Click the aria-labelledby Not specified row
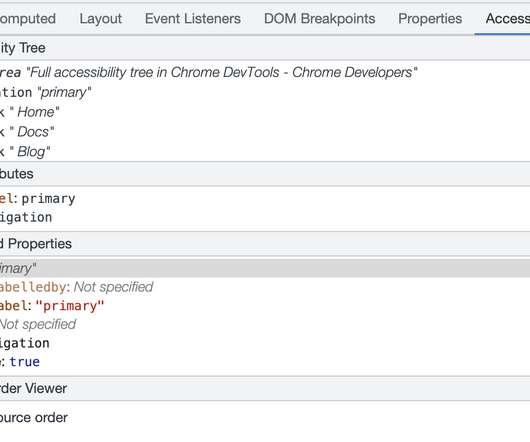Viewport: 530px width, 442px height. pos(265,287)
